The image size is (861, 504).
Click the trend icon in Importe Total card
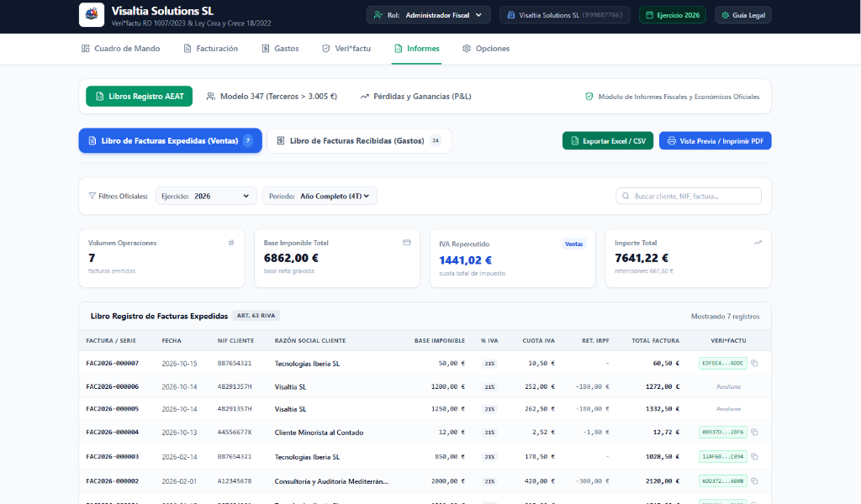click(x=758, y=243)
